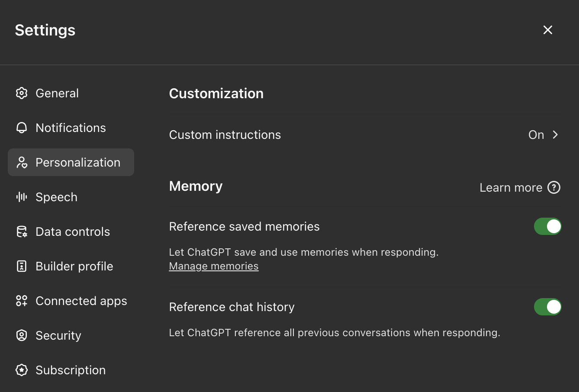The width and height of the screenshot is (579, 392).
Task: Click the Data controls database icon
Action: click(22, 231)
